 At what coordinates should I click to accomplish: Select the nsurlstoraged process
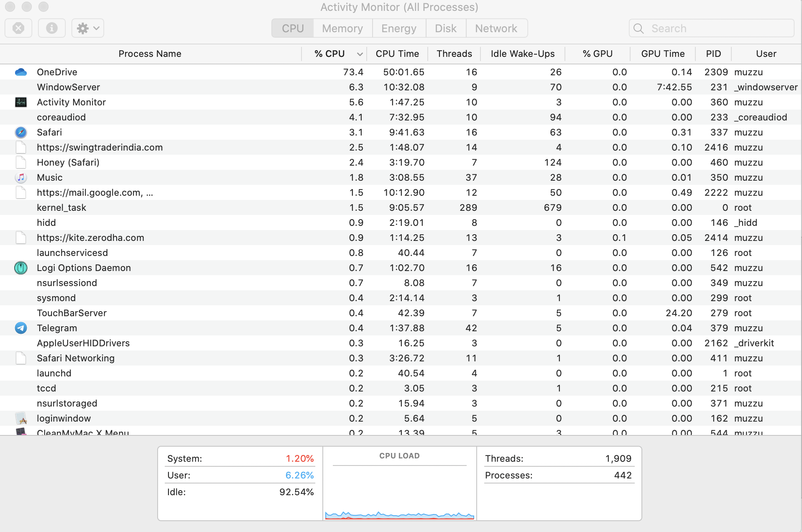tap(67, 403)
